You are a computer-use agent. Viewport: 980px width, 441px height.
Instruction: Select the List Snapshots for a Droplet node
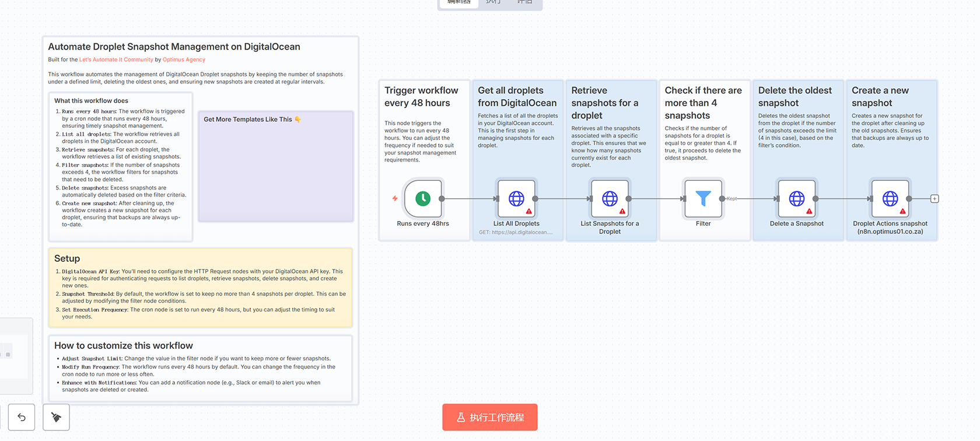coord(610,199)
